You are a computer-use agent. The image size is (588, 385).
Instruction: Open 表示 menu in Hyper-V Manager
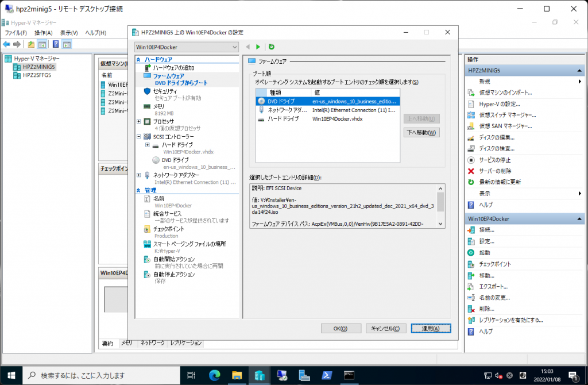[x=69, y=33]
